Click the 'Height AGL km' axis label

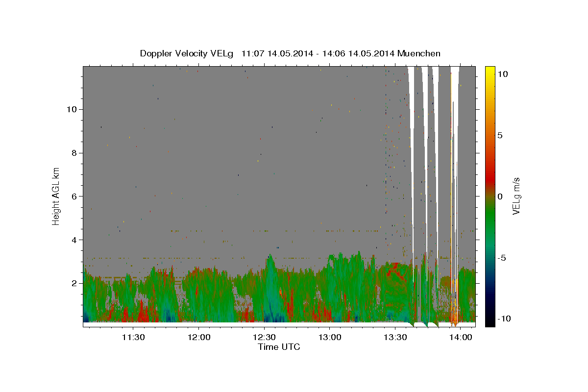(56, 196)
